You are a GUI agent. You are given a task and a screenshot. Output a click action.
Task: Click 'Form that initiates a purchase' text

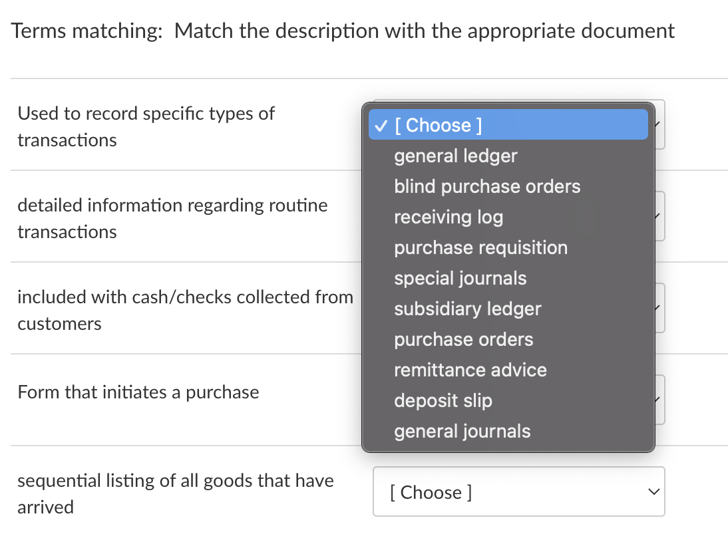138,392
